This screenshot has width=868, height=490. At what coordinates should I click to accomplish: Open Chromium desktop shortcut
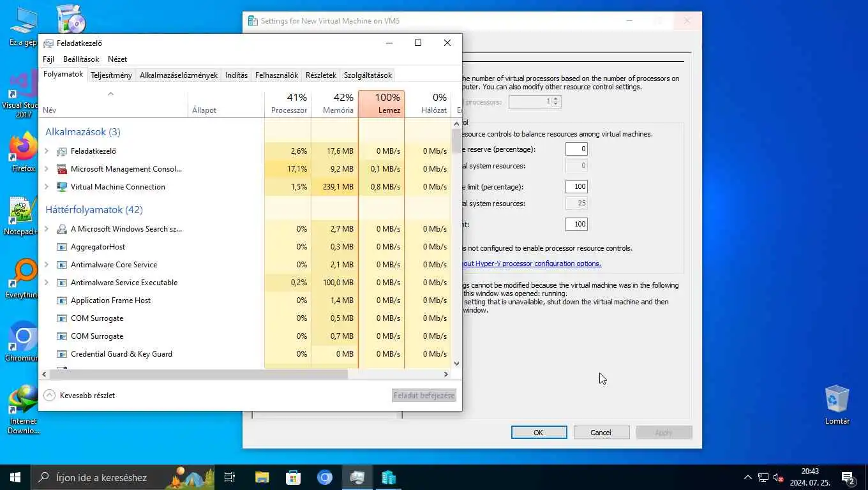22,341
